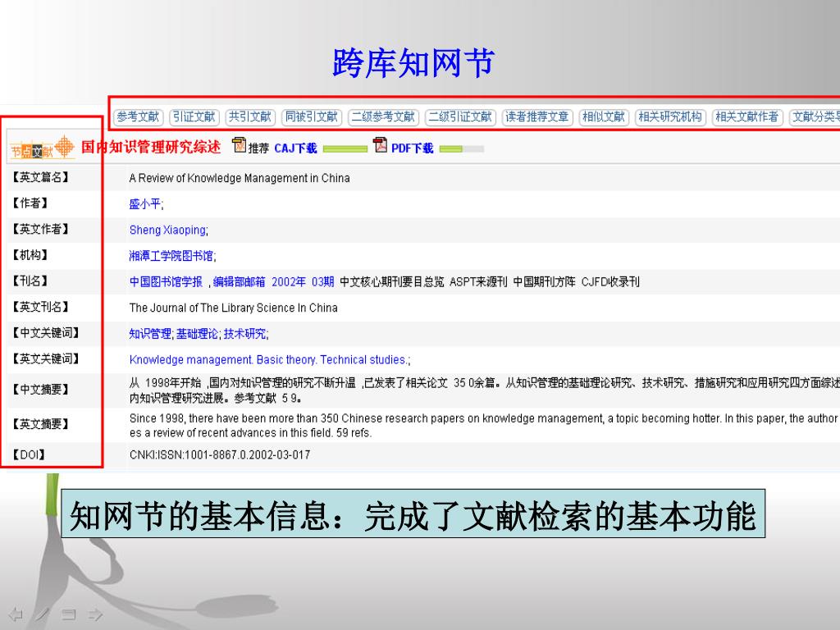Click the 【英文篇名】 field label
This screenshot has width=840, height=630.
[x=41, y=177]
